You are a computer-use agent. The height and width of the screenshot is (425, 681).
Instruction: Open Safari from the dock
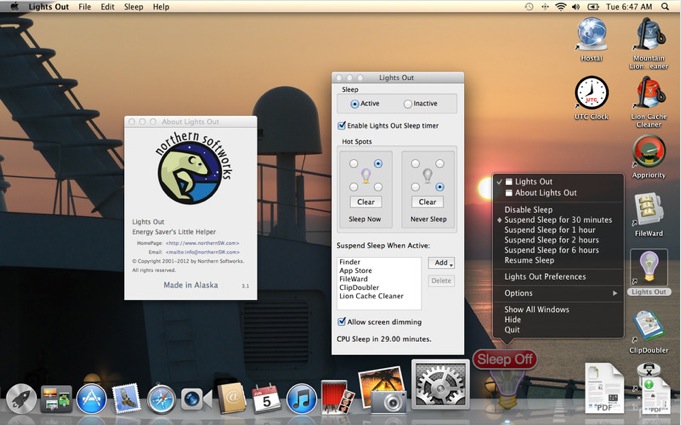pyautogui.click(x=162, y=399)
